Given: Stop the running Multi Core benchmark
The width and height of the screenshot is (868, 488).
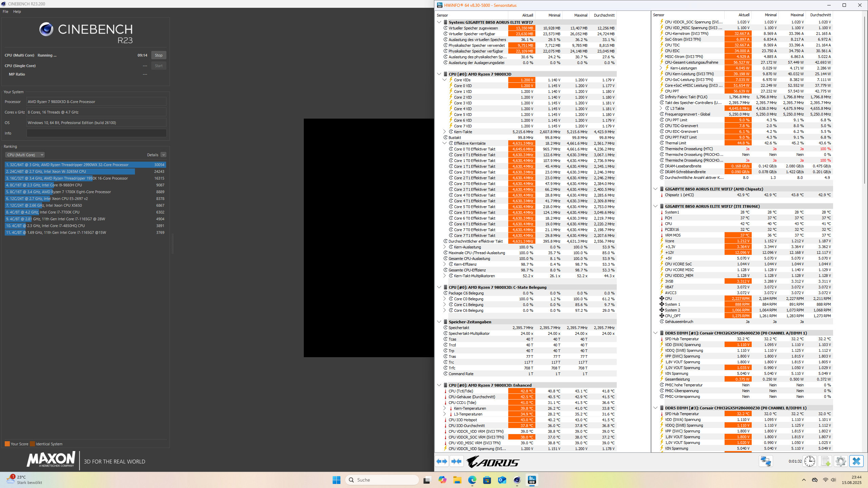Looking at the screenshot, I should [x=158, y=55].
